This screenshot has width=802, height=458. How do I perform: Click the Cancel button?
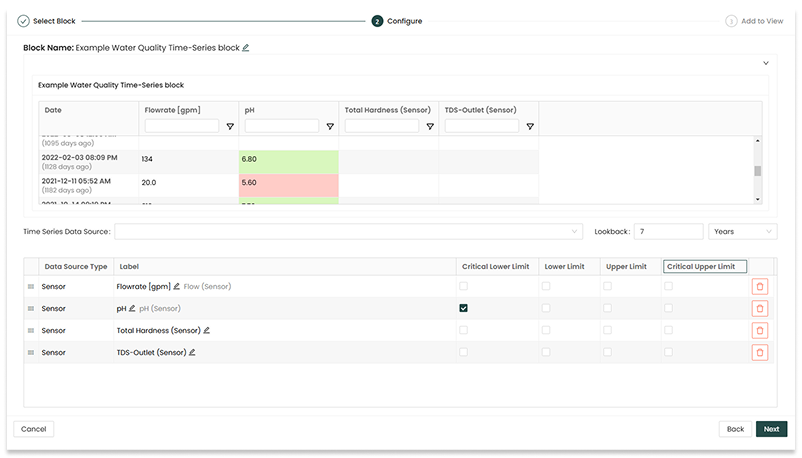tap(34, 429)
